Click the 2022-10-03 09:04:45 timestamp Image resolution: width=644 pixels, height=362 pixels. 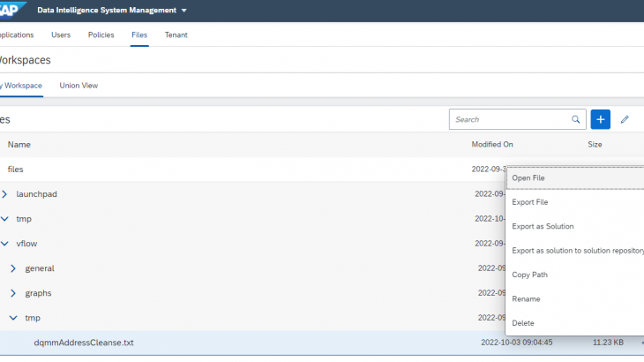click(x=517, y=343)
